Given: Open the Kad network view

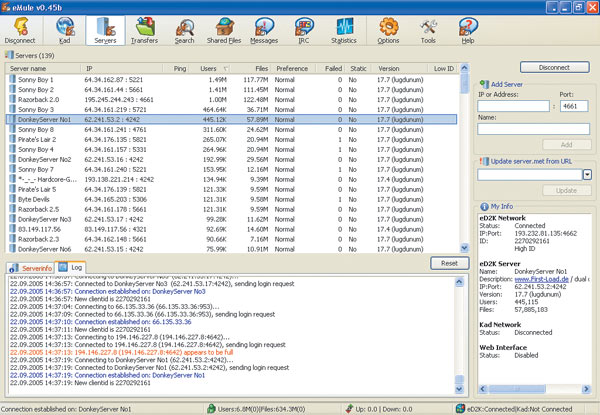Looking at the screenshot, I should 65,29.
